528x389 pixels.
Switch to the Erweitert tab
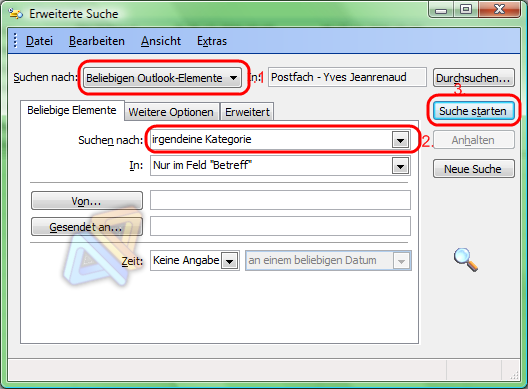click(x=247, y=112)
